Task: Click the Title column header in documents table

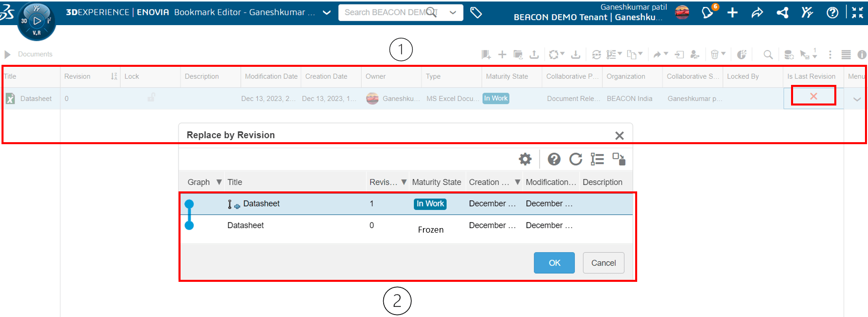Action: click(x=10, y=76)
